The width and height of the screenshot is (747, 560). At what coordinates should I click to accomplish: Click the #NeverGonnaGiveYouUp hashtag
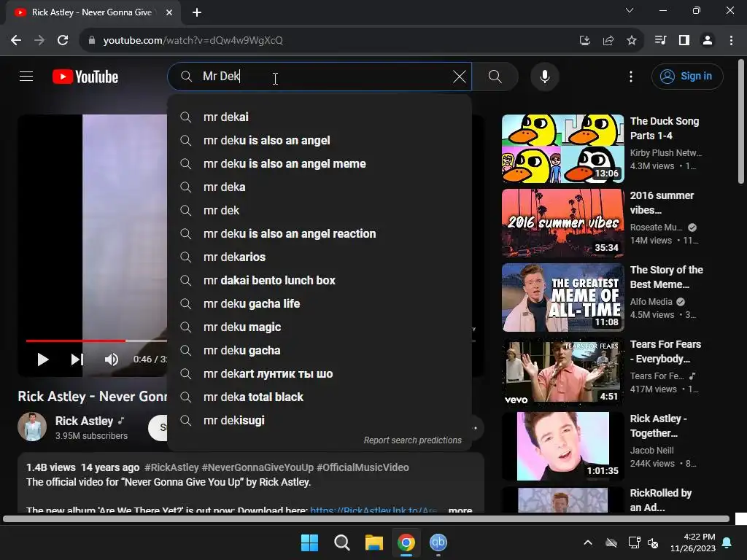pos(258,467)
